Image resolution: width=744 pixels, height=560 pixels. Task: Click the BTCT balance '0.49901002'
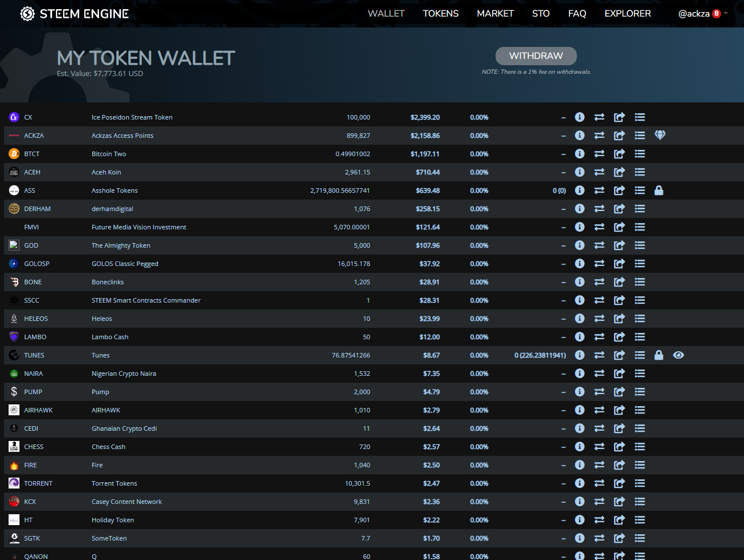coord(353,154)
